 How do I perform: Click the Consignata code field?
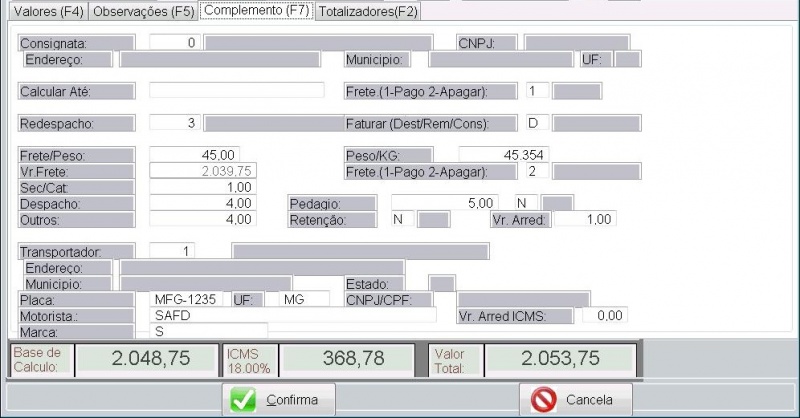click(175, 43)
